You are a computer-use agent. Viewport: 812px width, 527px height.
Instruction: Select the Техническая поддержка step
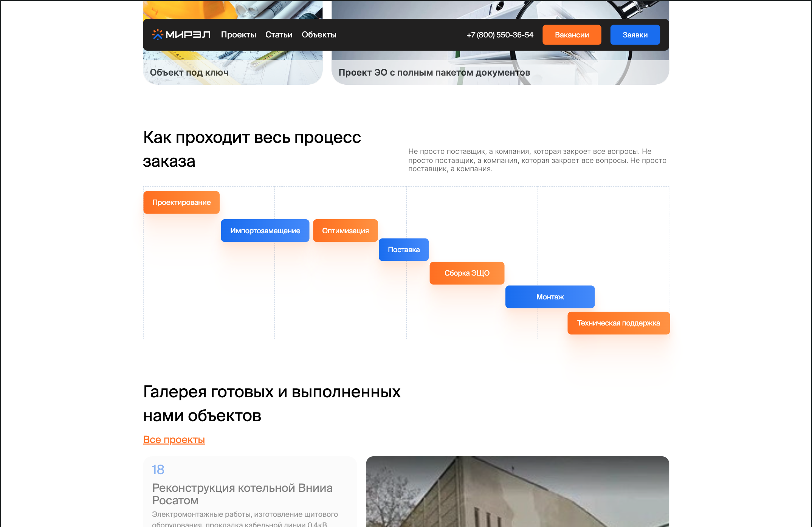(618, 323)
